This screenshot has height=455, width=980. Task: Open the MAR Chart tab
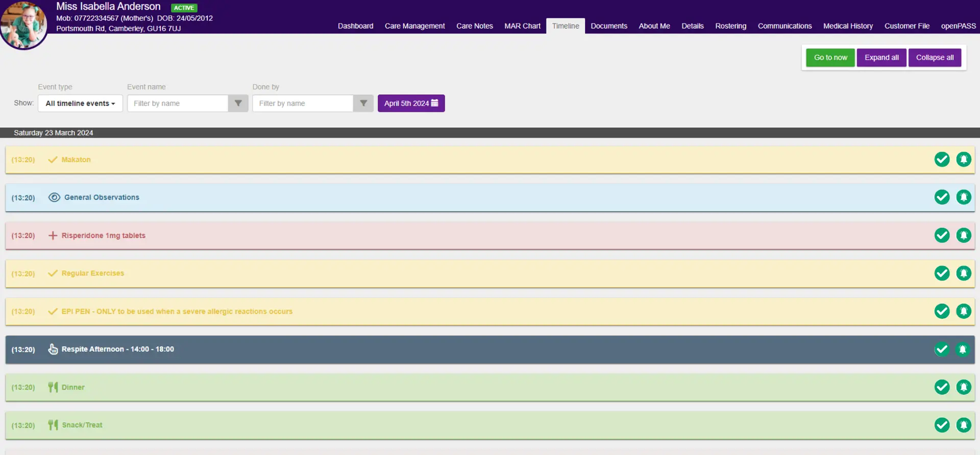[x=522, y=26]
